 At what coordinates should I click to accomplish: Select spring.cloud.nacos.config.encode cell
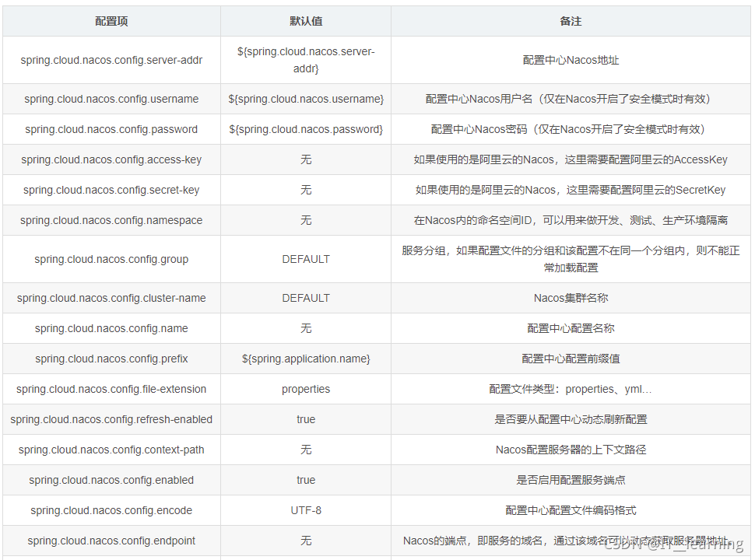[111, 510]
